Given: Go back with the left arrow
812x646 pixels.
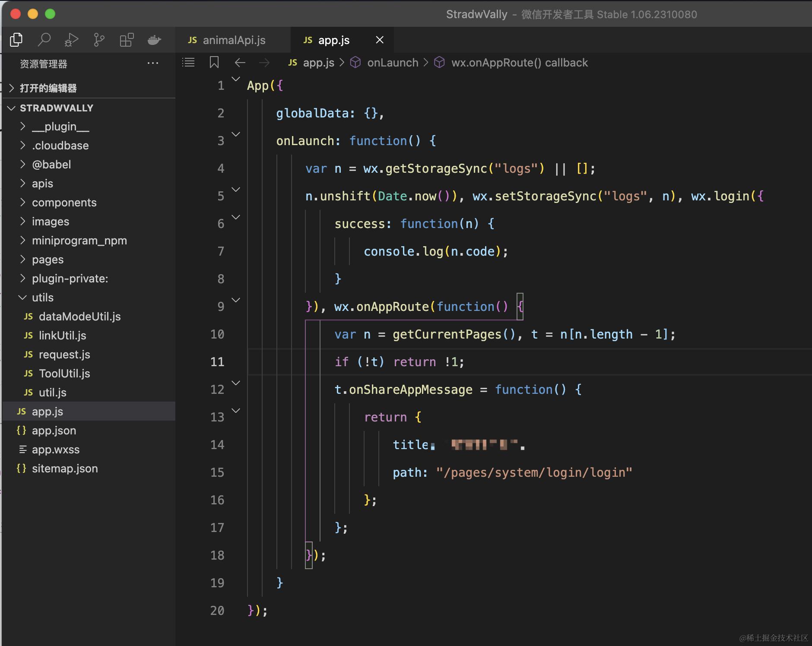Looking at the screenshot, I should pos(240,63).
